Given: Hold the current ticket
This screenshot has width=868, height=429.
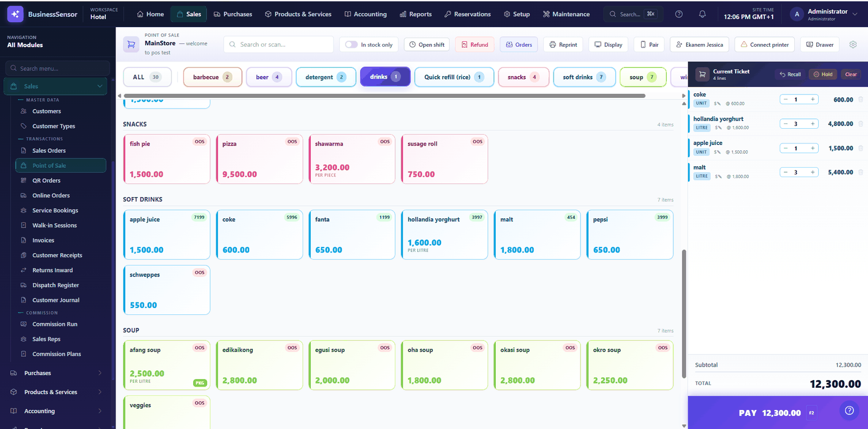Looking at the screenshot, I should [823, 74].
